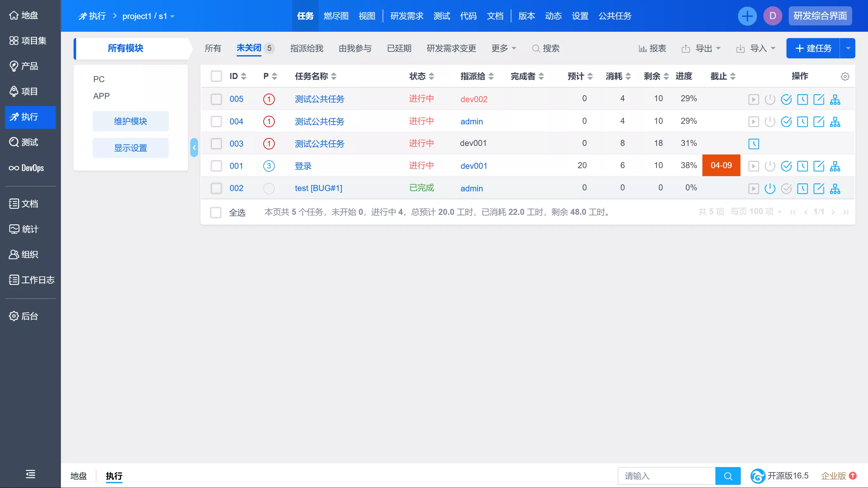The height and width of the screenshot is (488, 868).
Task: Sort by the ID column
Action: (x=238, y=76)
